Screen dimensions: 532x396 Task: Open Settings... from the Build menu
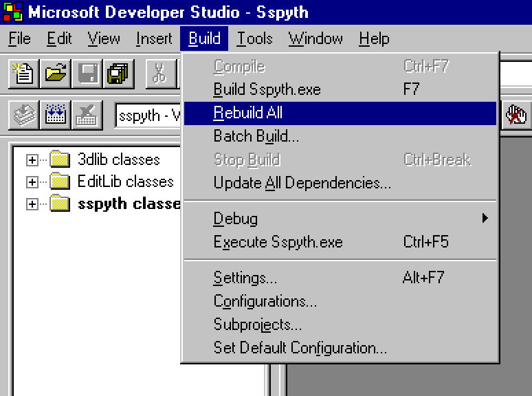tap(340, 278)
